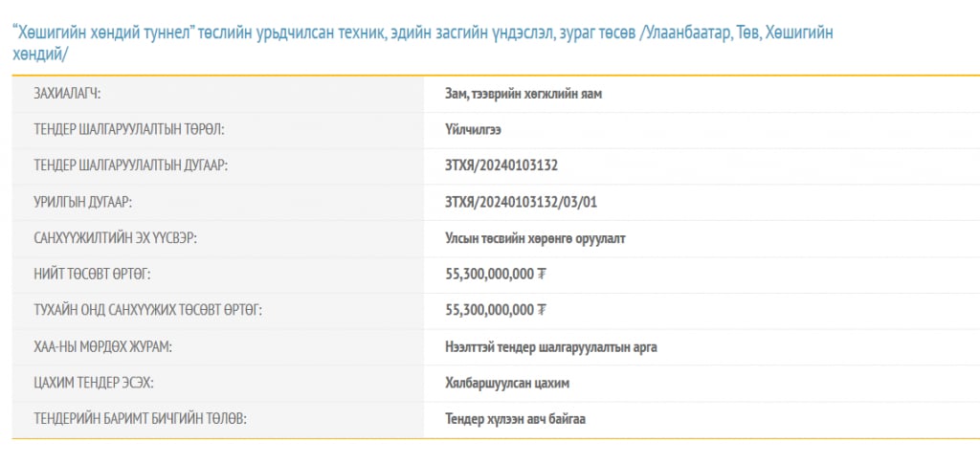Select status "Тендер хүлээн авч байгаа"

523,419
